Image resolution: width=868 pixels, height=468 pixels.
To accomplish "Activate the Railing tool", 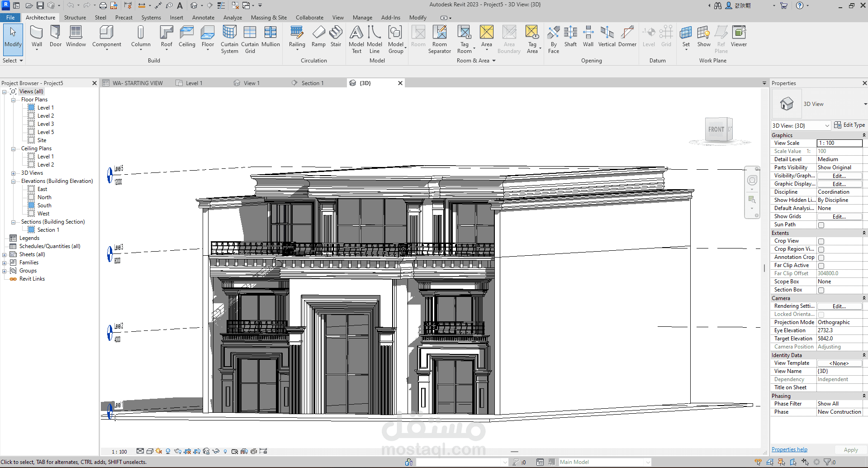I will tap(297, 37).
